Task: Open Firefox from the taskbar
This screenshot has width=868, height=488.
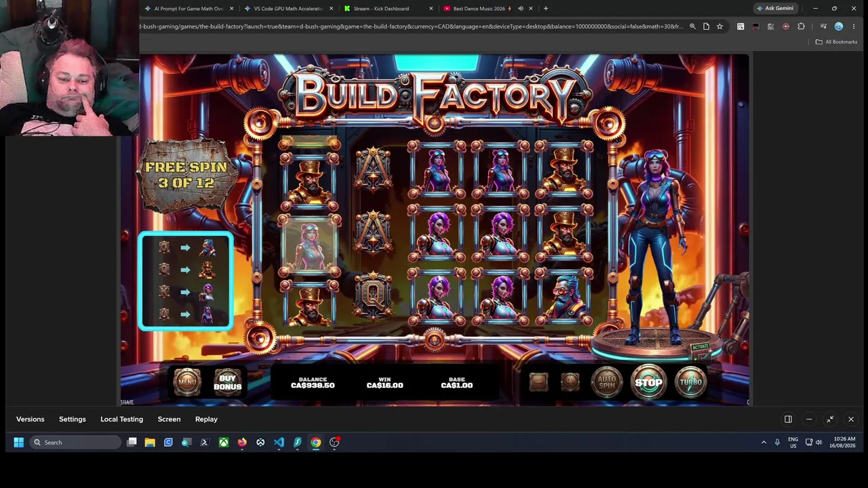Action: pyautogui.click(x=242, y=443)
